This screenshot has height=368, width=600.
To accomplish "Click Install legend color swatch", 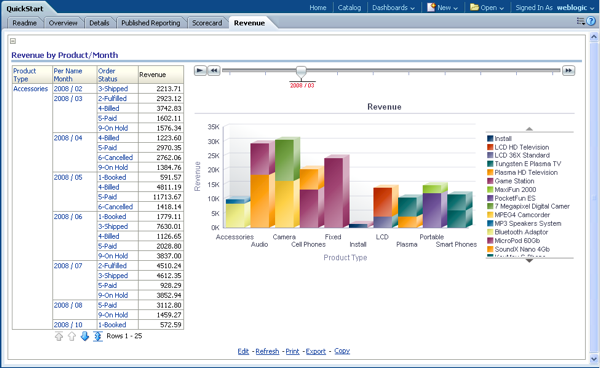I will [490, 138].
